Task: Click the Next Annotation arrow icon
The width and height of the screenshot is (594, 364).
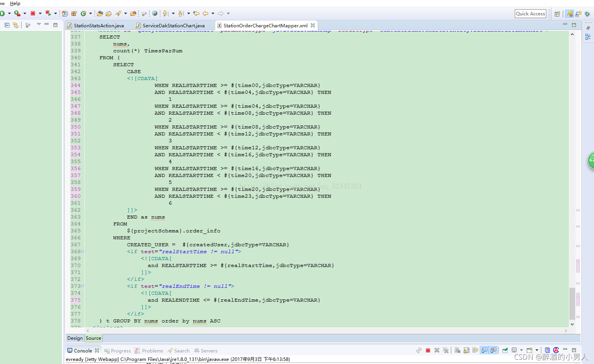Action: (165, 13)
